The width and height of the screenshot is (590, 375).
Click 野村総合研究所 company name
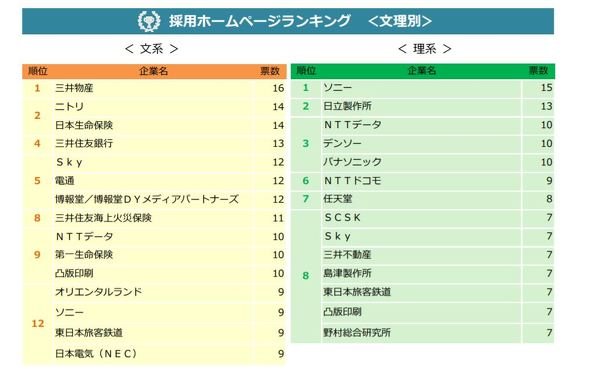pos(357,332)
